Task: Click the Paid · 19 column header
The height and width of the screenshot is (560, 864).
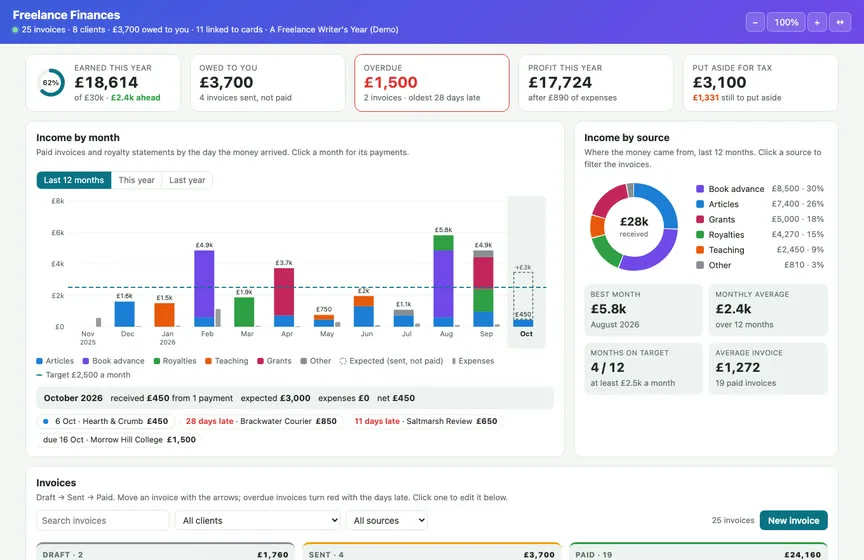Action: point(699,553)
